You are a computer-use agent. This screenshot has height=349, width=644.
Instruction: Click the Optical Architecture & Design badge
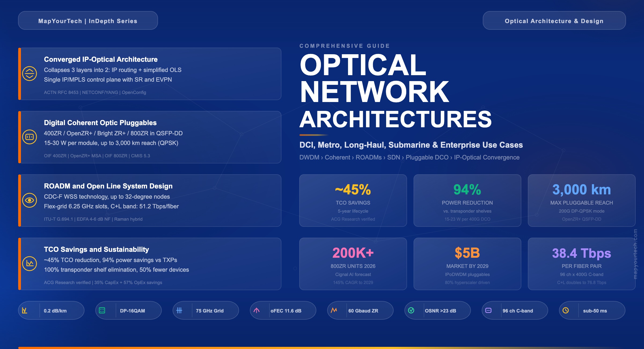pyautogui.click(x=554, y=21)
